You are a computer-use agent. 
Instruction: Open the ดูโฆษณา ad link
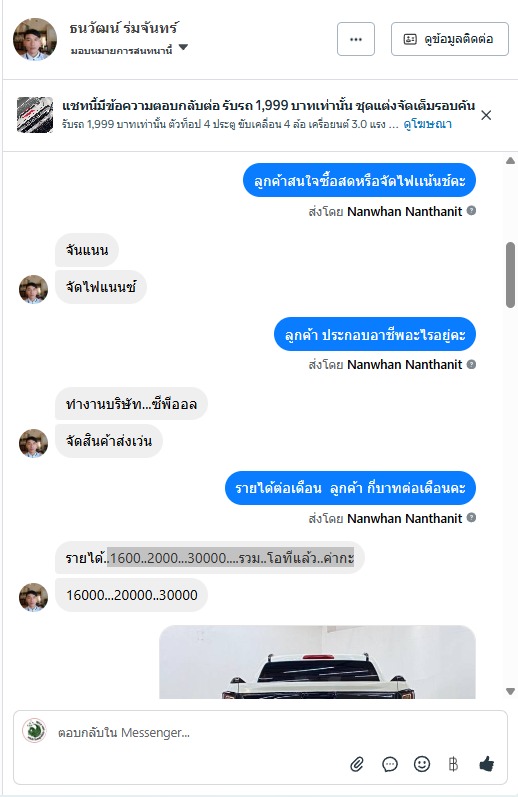428,124
